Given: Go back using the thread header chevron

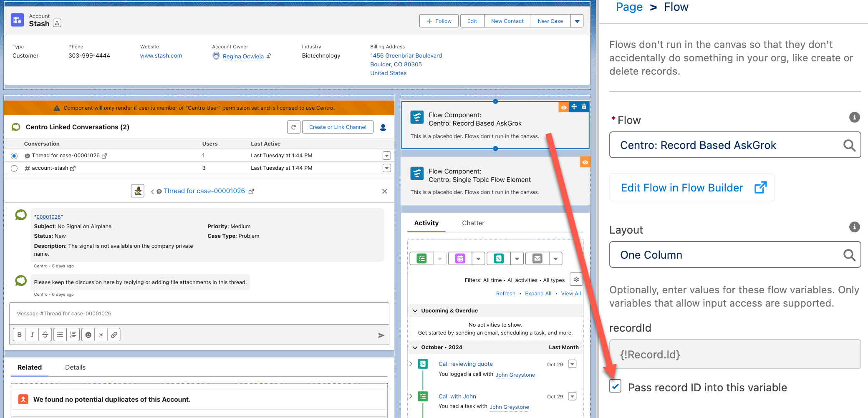Looking at the screenshot, I should tap(152, 191).
